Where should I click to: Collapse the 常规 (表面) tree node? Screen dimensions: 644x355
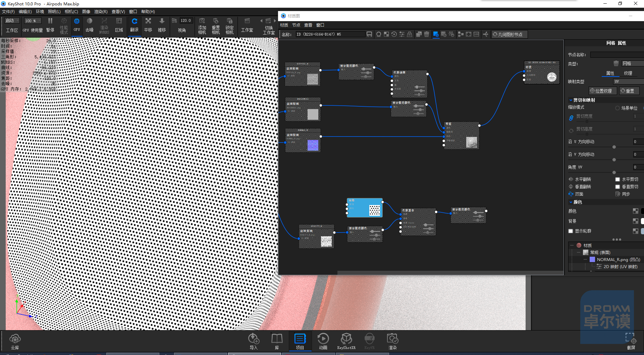tap(579, 252)
